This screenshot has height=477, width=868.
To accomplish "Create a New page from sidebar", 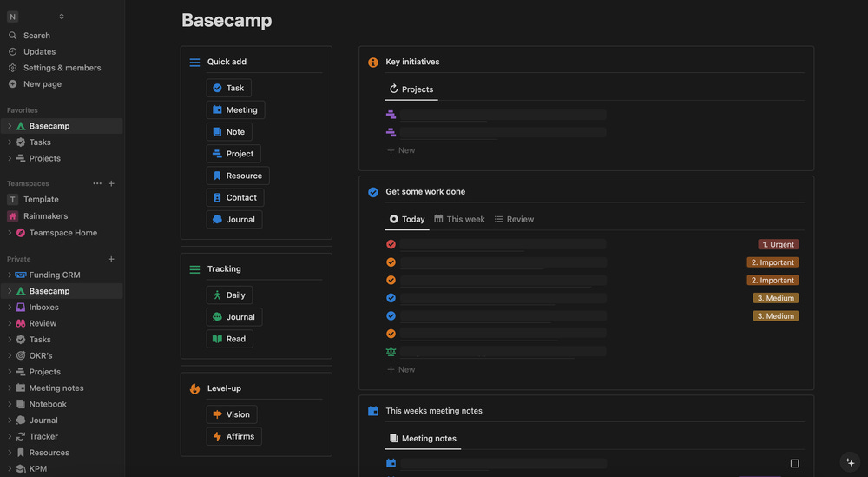I will click(x=42, y=84).
